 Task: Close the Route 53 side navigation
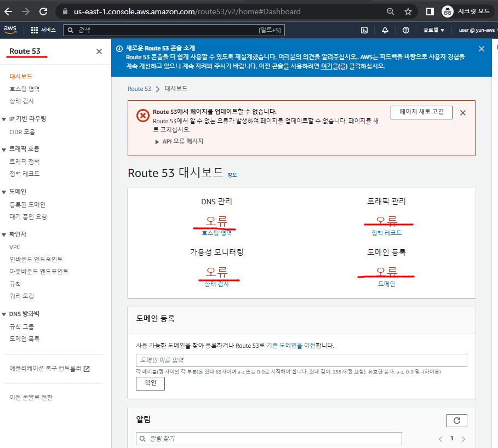coord(99,51)
